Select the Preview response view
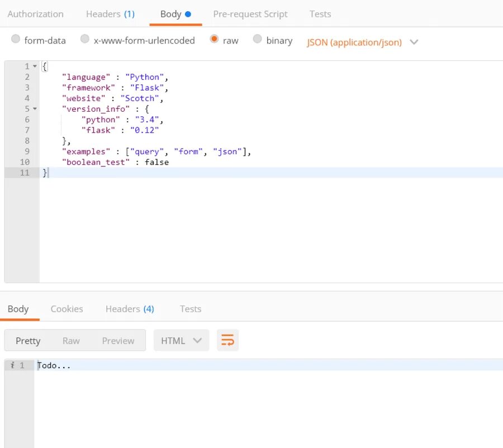This screenshot has width=503, height=448. pyautogui.click(x=118, y=341)
